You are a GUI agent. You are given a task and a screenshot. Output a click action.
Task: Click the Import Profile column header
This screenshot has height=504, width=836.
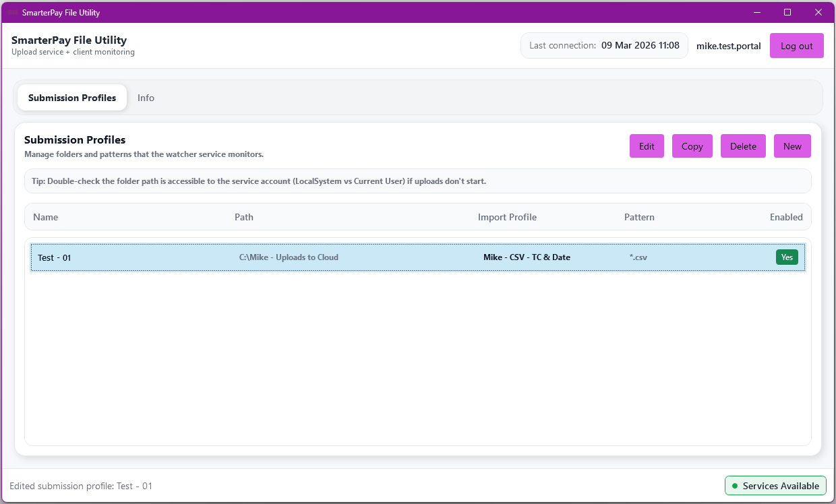(x=507, y=217)
